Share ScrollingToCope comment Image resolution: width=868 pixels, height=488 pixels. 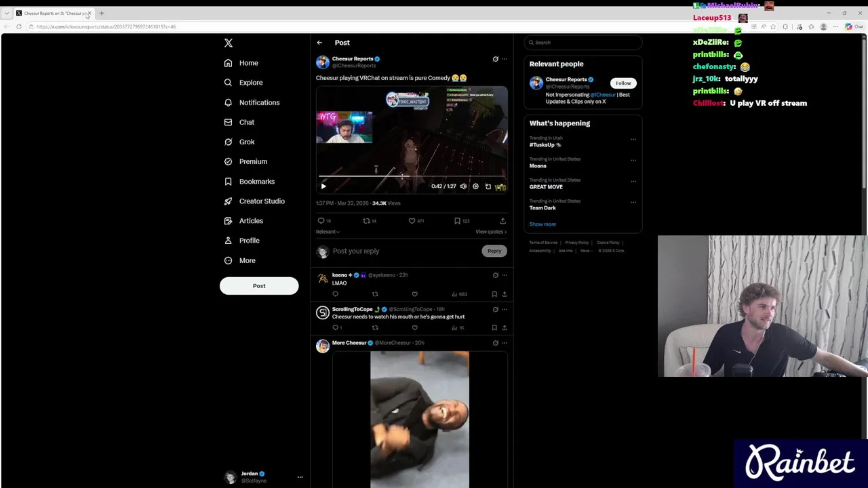click(x=504, y=327)
